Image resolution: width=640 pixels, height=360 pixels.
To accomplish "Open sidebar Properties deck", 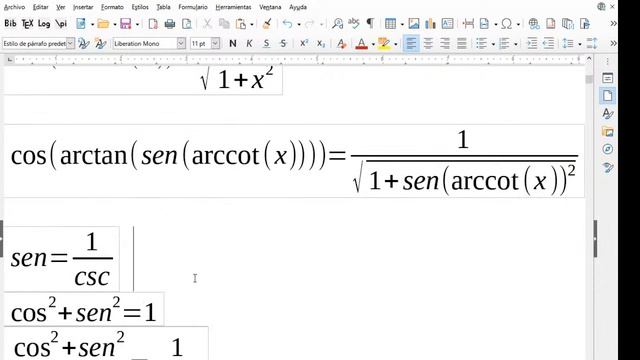I will [x=607, y=78].
